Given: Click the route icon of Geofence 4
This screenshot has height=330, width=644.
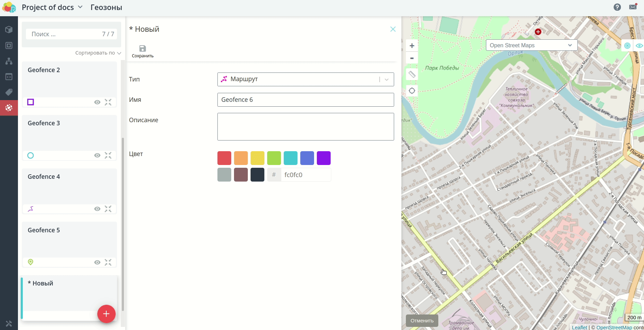Looking at the screenshot, I should click(30, 209).
